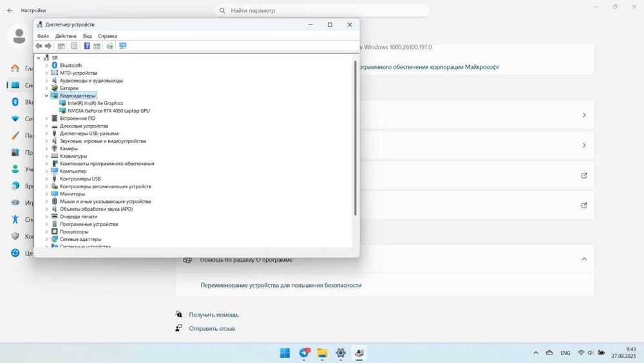
Task: Open Accounts person icon in Settings sidebar
Action: (15, 169)
